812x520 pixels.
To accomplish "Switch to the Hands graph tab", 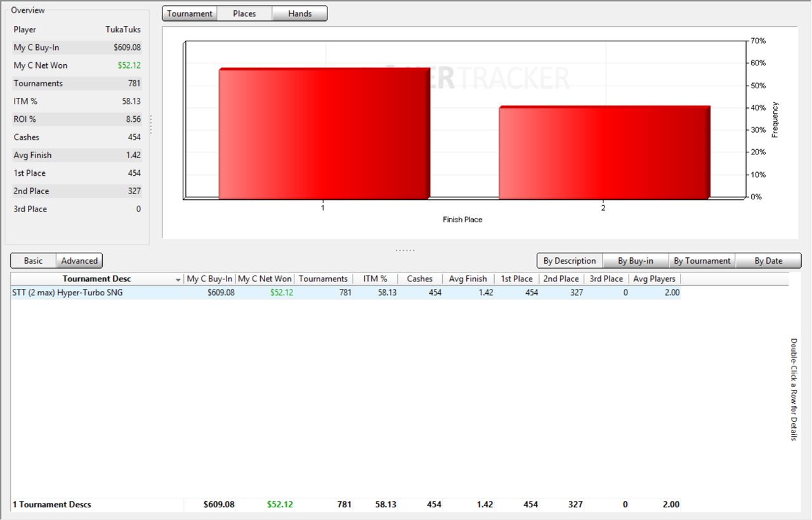I will pos(299,13).
